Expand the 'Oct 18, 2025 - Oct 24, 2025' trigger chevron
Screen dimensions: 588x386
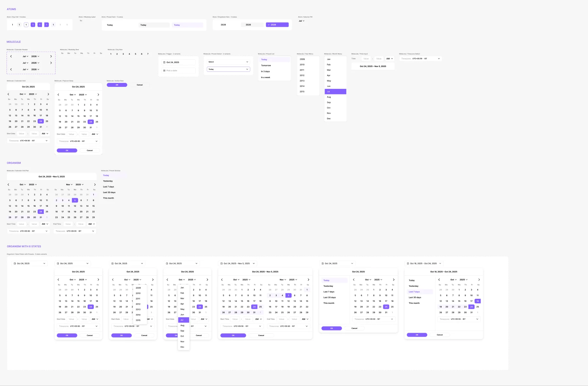click(440, 263)
